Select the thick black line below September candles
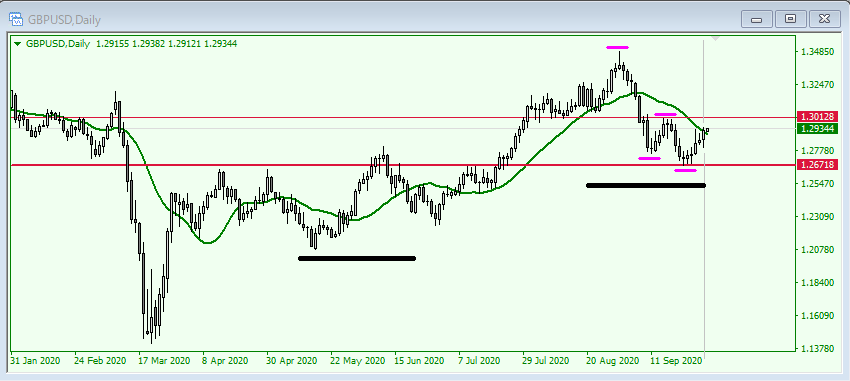Screen dimensions: 850x381 646,185
